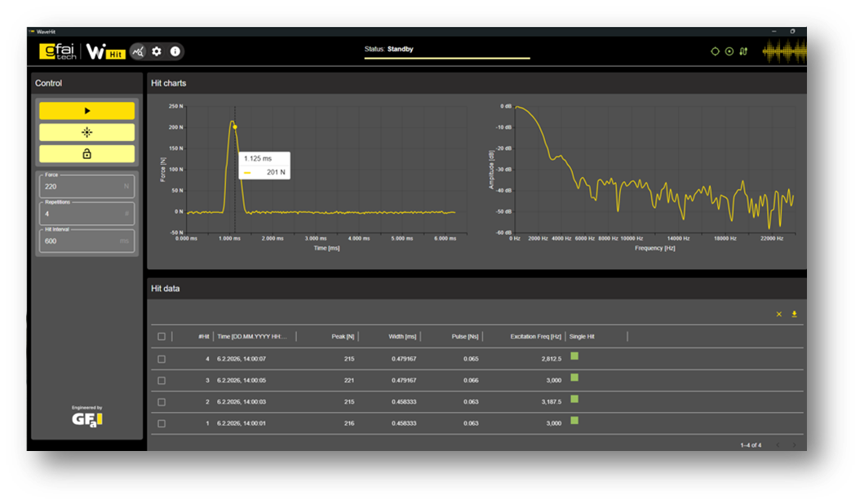This screenshot has height=504, width=860.
Task: Go to the previous table page
Action: pyautogui.click(x=778, y=445)
